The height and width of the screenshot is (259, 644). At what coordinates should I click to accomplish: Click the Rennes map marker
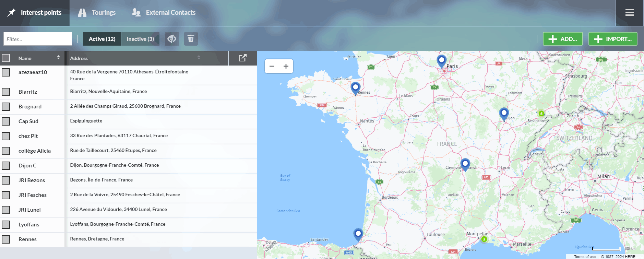356,88
